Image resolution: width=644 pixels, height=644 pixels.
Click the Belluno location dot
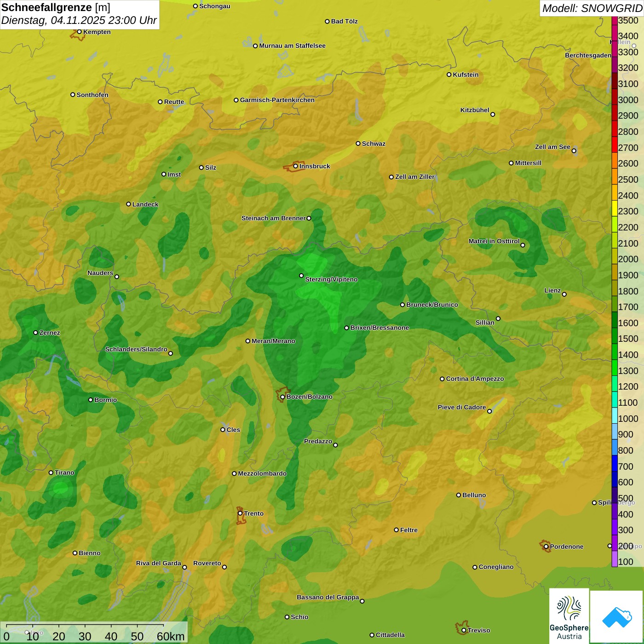(458, 495)
